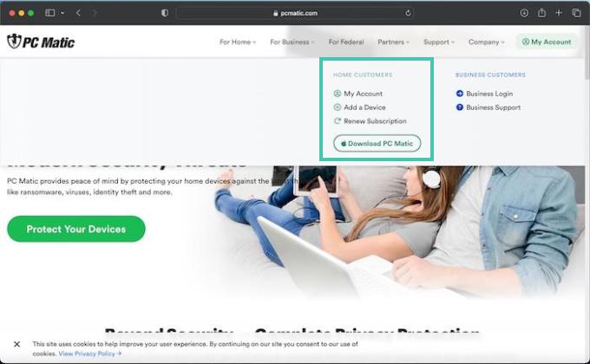This screenshot has height=364, width=590.
Task: Expand the For Business dropdown menu
Action: 292,42
